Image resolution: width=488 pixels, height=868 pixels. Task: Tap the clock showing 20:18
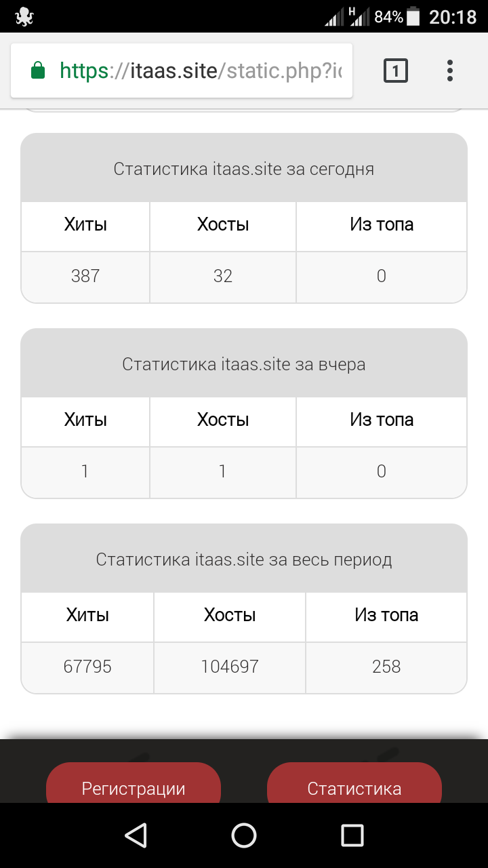pos(453,16)
